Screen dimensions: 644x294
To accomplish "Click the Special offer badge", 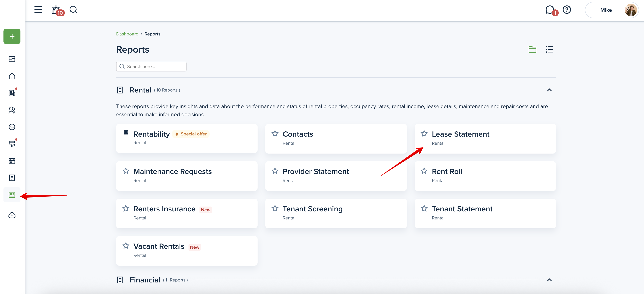I will pyautogui.click(x=191, y=134).
